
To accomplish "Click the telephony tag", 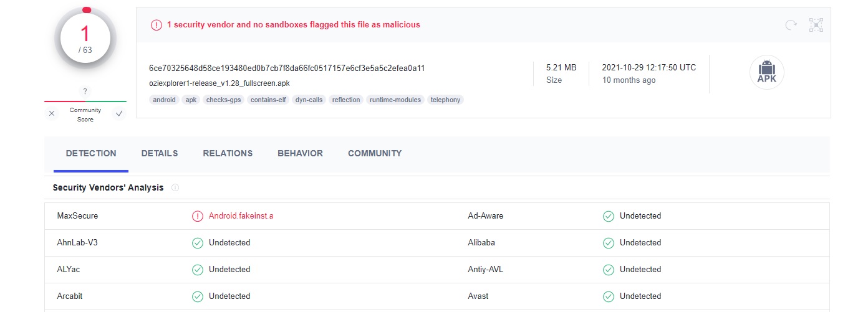I will (x=445, y=100).
